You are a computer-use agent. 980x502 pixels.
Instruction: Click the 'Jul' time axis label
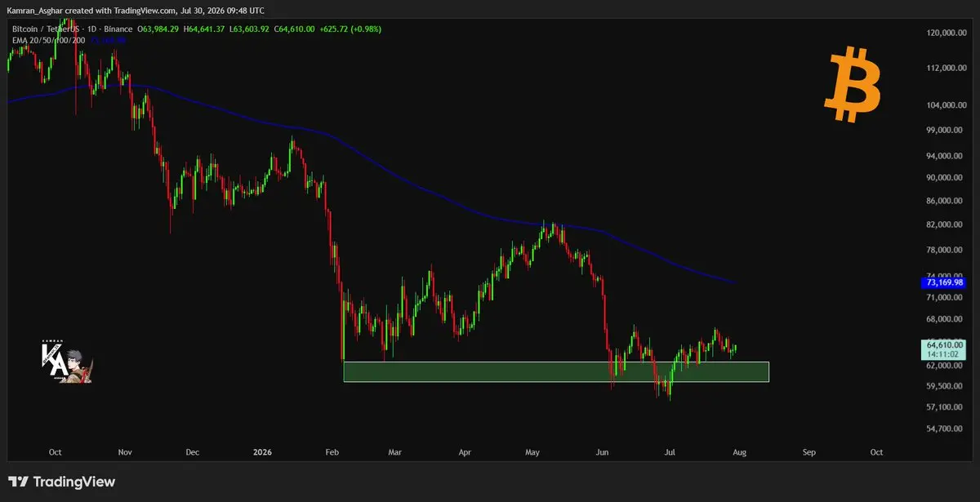click(x=670, y=451)
